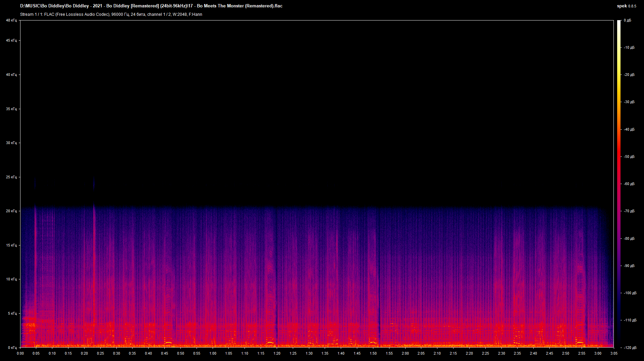Click the 1:30 time axis marker
This screenshot has height=361, width=644.
(309, 353)
